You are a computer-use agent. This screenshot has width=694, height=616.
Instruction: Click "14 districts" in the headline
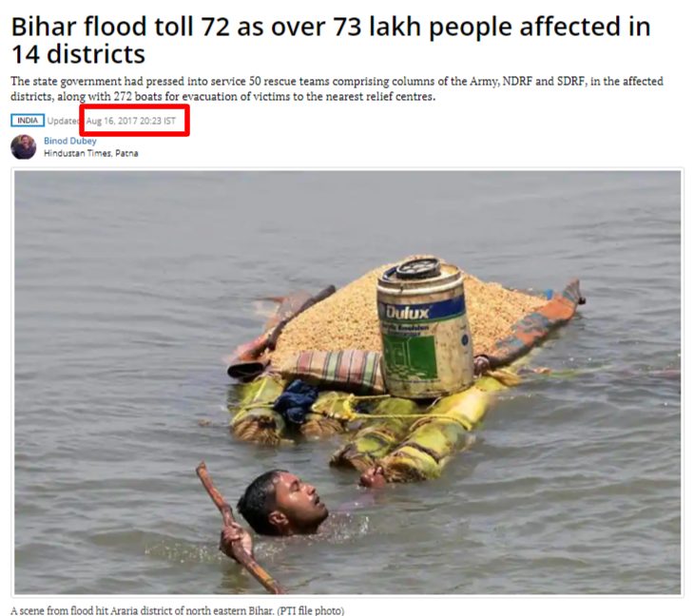click(x=78, y=54)
